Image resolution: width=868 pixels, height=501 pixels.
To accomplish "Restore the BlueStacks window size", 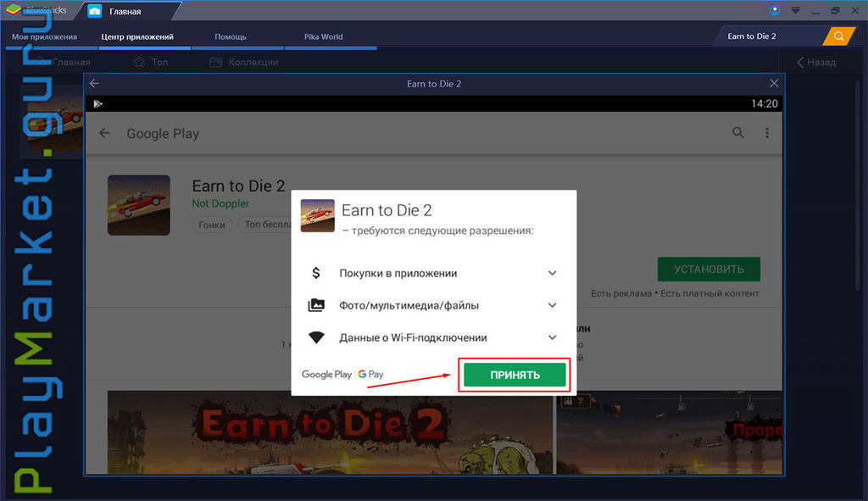I will [x=835, y=10].
